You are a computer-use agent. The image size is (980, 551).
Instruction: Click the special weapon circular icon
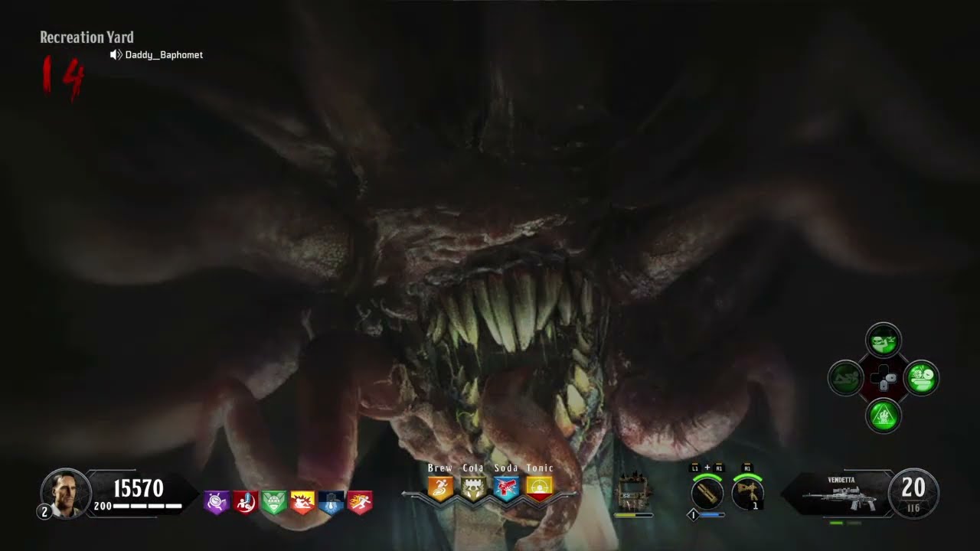click(x=707, y=494)
